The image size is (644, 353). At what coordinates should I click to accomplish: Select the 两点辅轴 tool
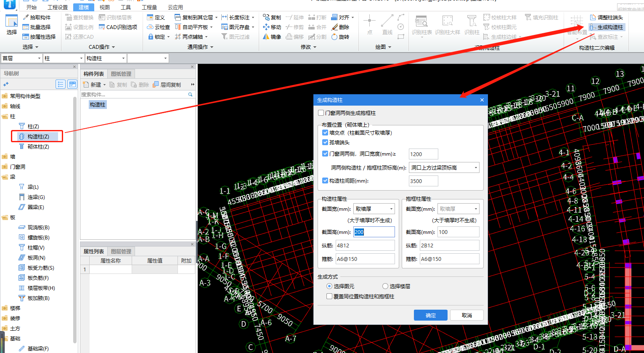[189, 37]
